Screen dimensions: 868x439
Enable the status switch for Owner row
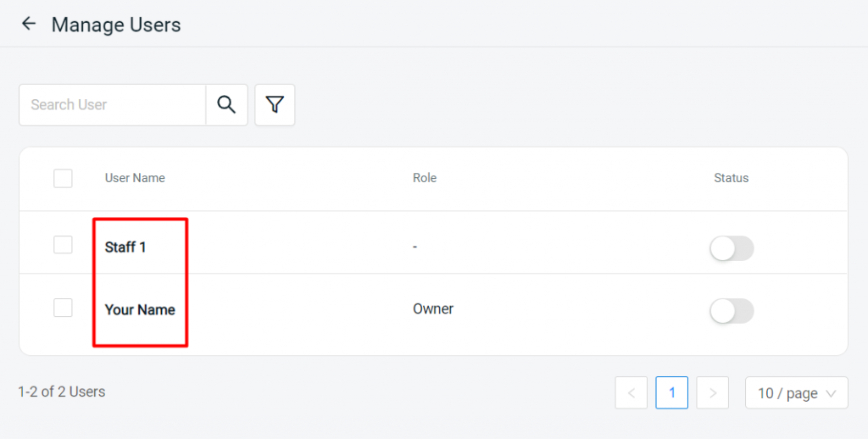click(732, 311)
